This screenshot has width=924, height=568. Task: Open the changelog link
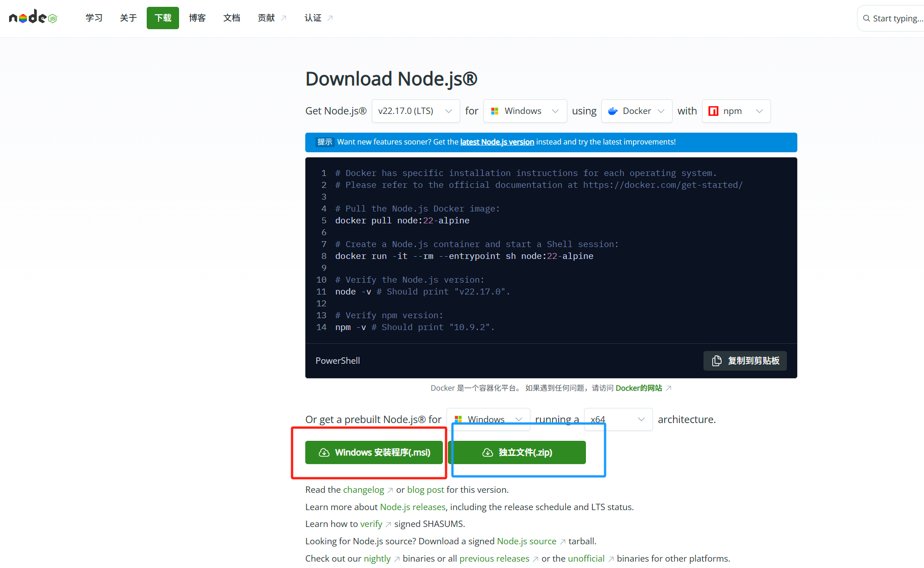point(364,490)
